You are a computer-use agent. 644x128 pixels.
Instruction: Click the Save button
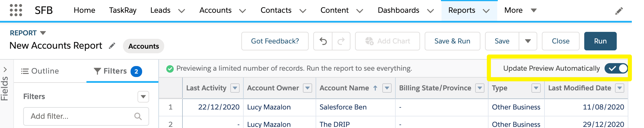tap(502, 41)
